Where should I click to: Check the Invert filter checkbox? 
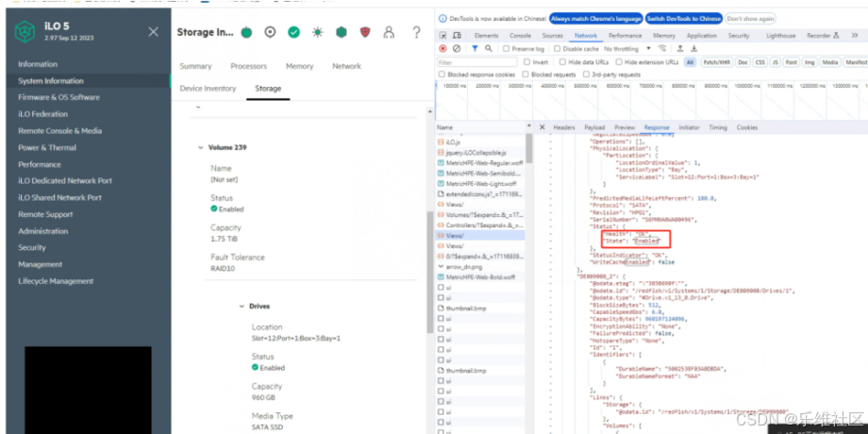pyautogui.click(x=527, y=62)
